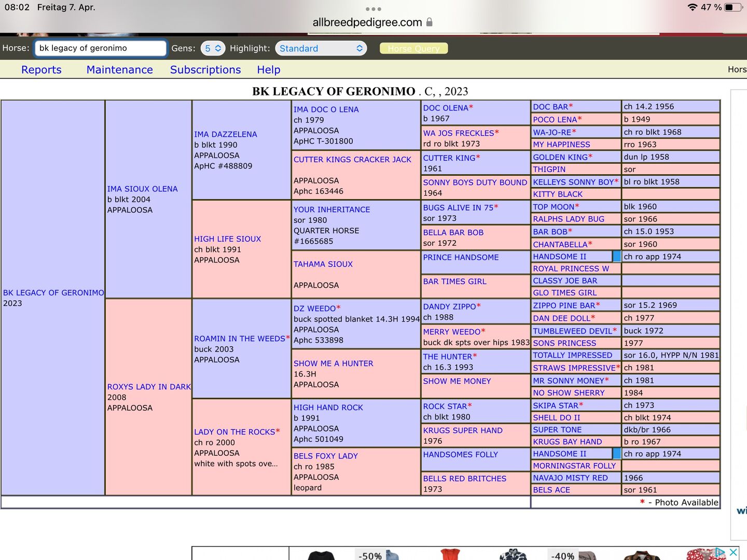Open the Help menu

pos(269,69)
